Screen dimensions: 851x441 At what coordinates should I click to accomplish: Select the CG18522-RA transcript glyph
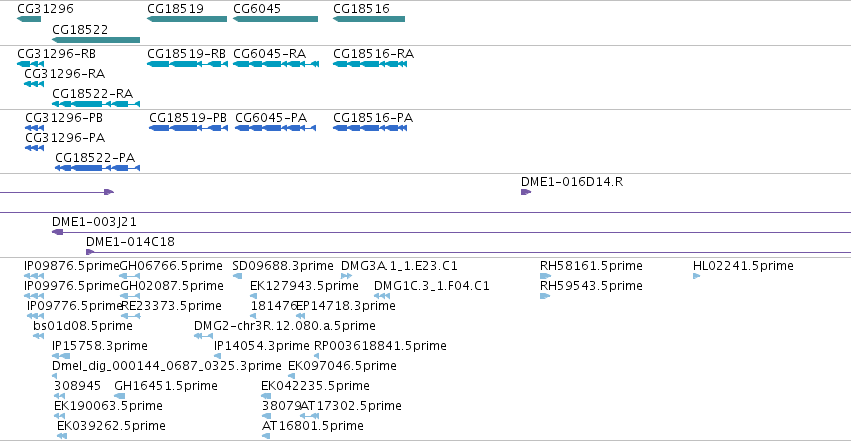point(96,104)
